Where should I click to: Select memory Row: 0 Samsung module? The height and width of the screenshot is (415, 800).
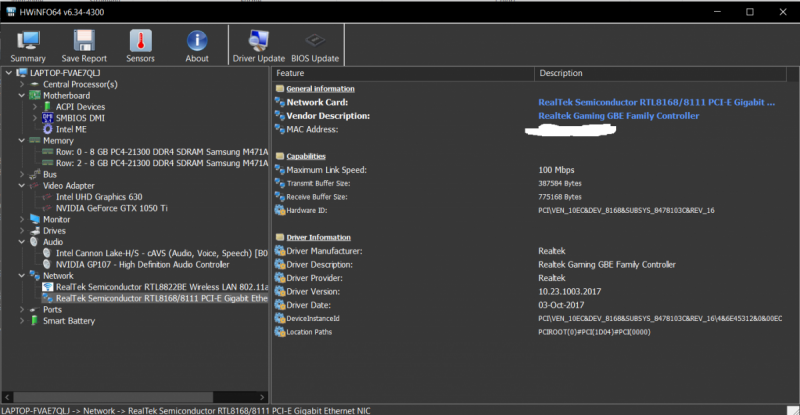click(x=162, y=152)
